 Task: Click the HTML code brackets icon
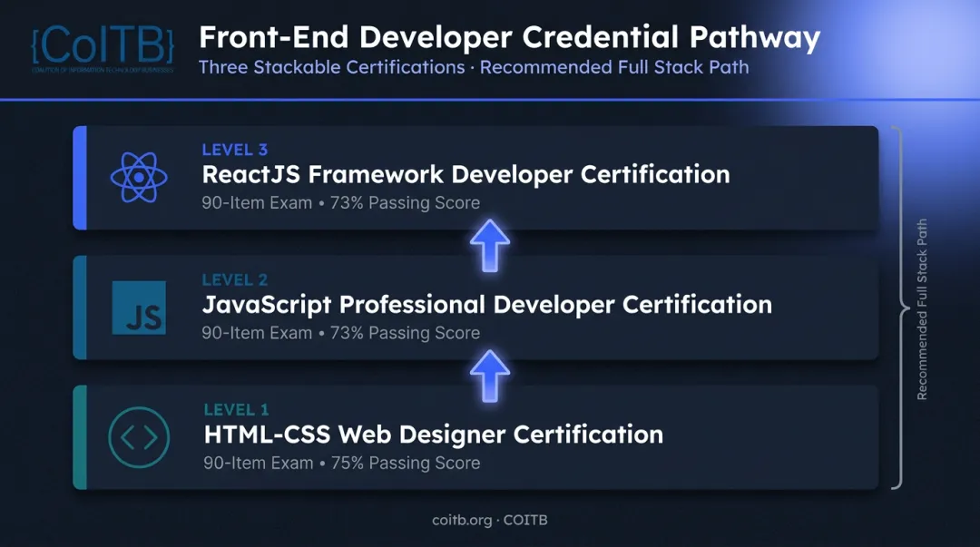pyautogui.click(x=139, y=437)
